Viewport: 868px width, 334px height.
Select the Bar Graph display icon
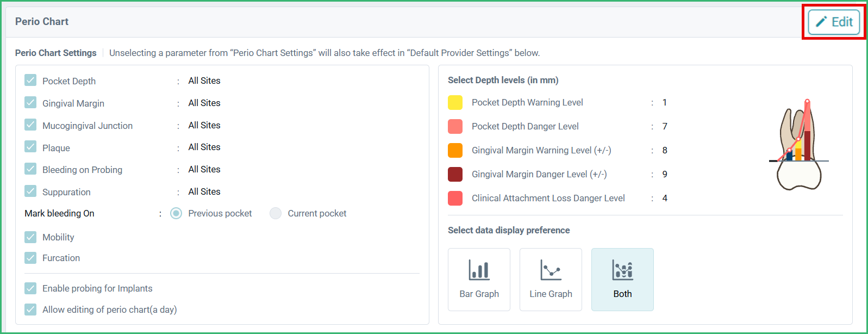tap(479, 279)
